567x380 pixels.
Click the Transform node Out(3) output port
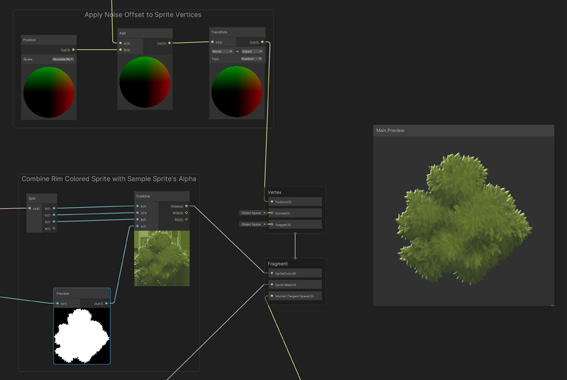coord(263,42)
